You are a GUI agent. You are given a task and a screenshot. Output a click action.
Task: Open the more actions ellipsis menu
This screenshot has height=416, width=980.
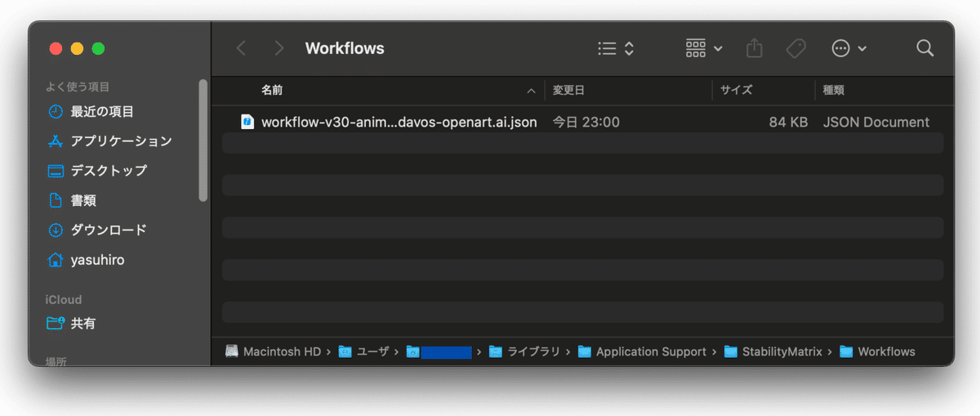pos(849,48)
